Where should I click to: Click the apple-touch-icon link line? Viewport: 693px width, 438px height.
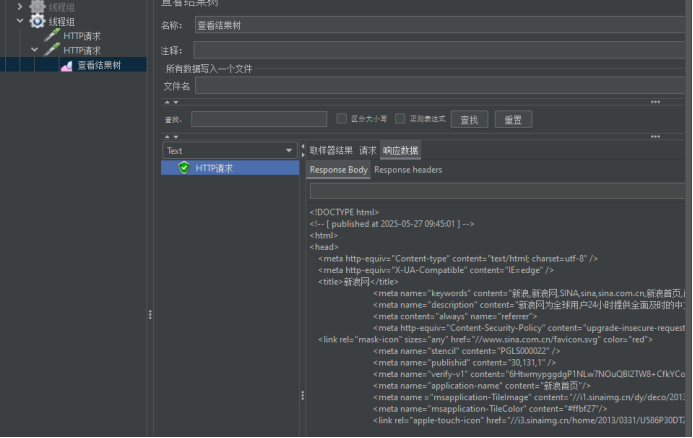[529, 420]
